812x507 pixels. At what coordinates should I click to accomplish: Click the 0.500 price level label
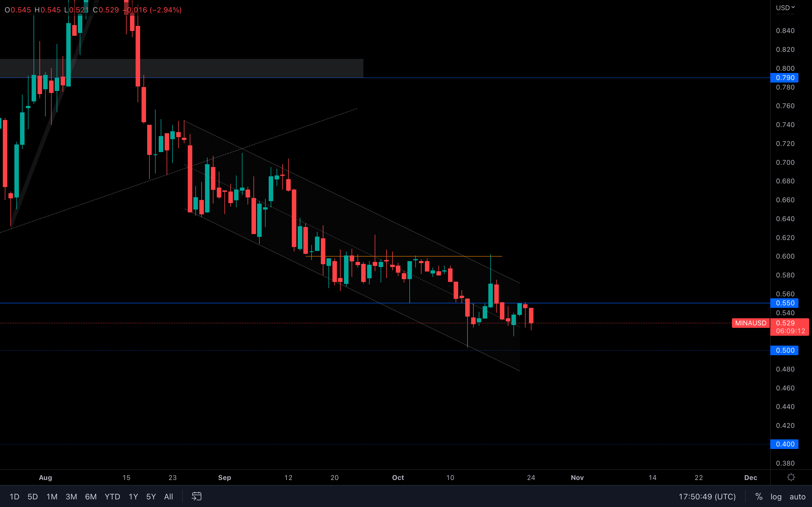(785, 350)
